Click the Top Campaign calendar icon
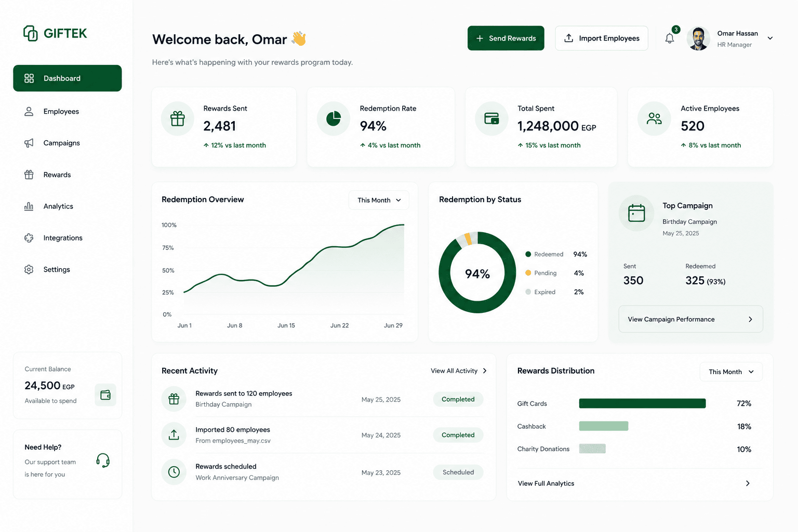This screenshot has height=532, width=798. pyautogui.click(x=636, y=213)
